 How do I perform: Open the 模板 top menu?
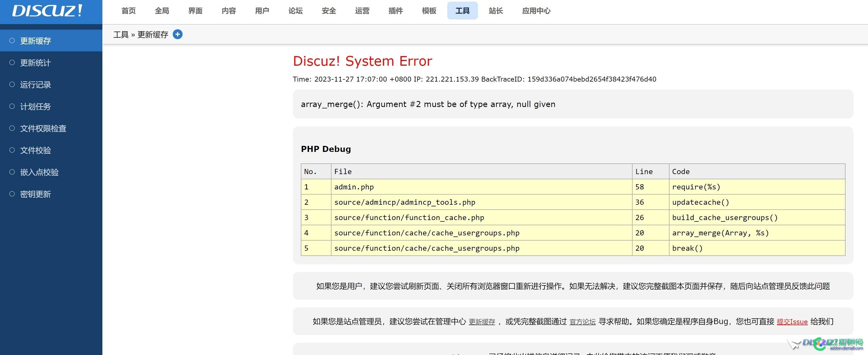(x=429, y=11)
